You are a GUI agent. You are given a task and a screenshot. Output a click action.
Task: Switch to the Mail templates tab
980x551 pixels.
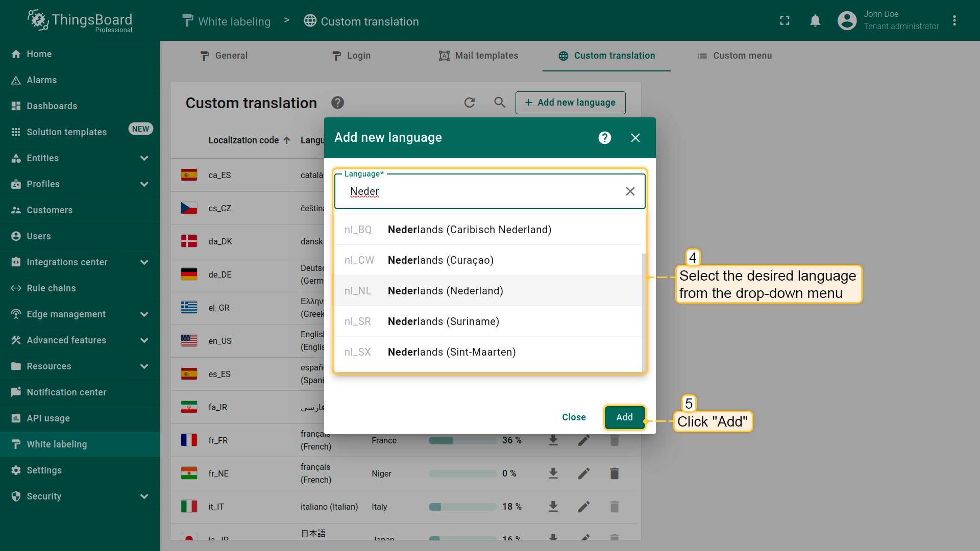[x=478, y=56]
